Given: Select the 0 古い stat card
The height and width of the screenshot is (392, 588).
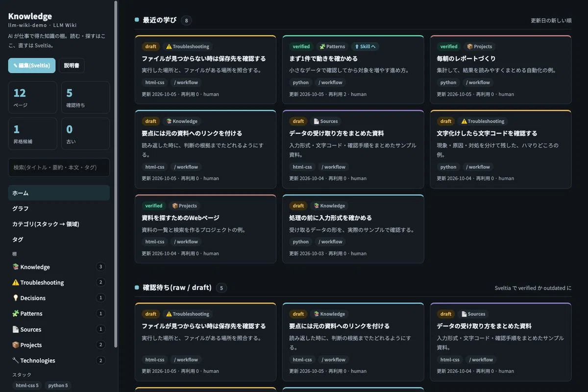Looking at the screenshot, I should pos(85,134).
